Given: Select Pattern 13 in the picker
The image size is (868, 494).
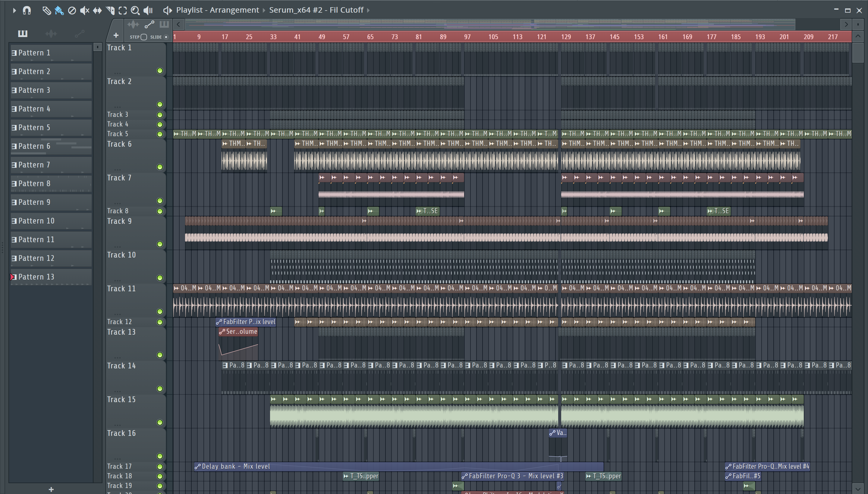Looking at the screenshot, I should coord(51,277).
